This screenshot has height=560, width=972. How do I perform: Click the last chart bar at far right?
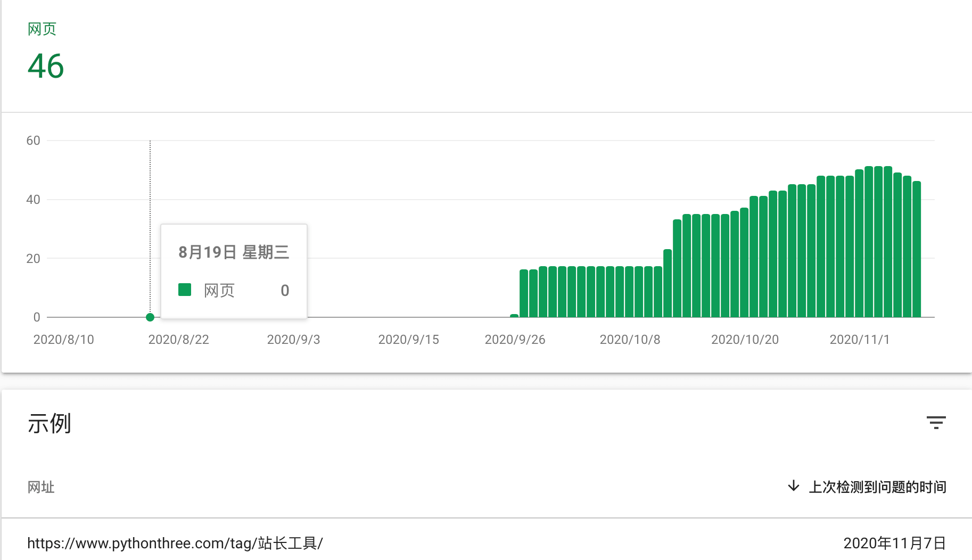click(x=917, y=249)
